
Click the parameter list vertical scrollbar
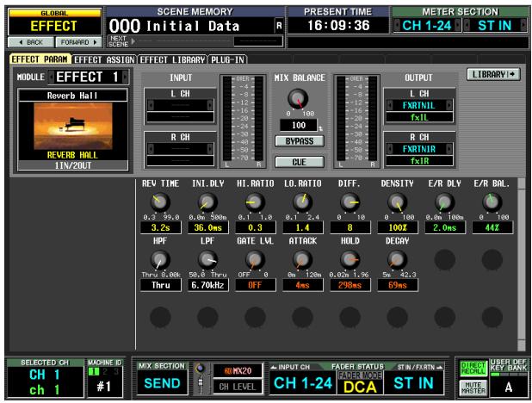pos(522,264)
